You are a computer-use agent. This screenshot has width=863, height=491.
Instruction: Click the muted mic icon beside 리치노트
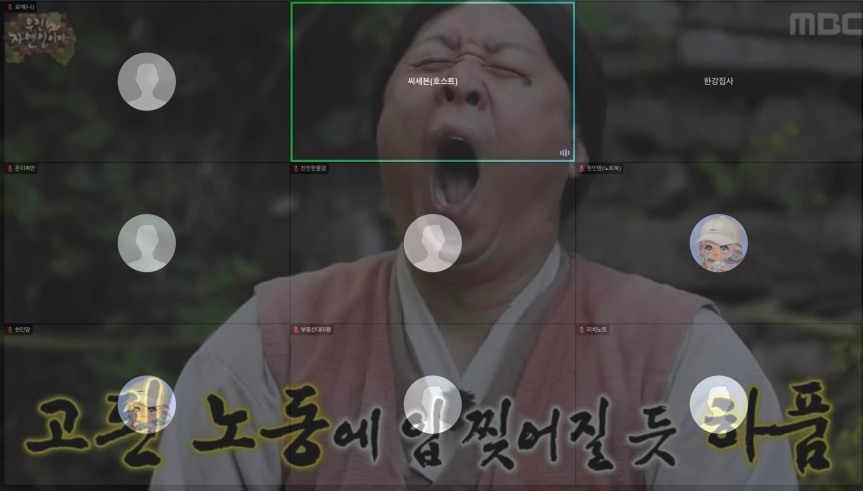(582, 330)
